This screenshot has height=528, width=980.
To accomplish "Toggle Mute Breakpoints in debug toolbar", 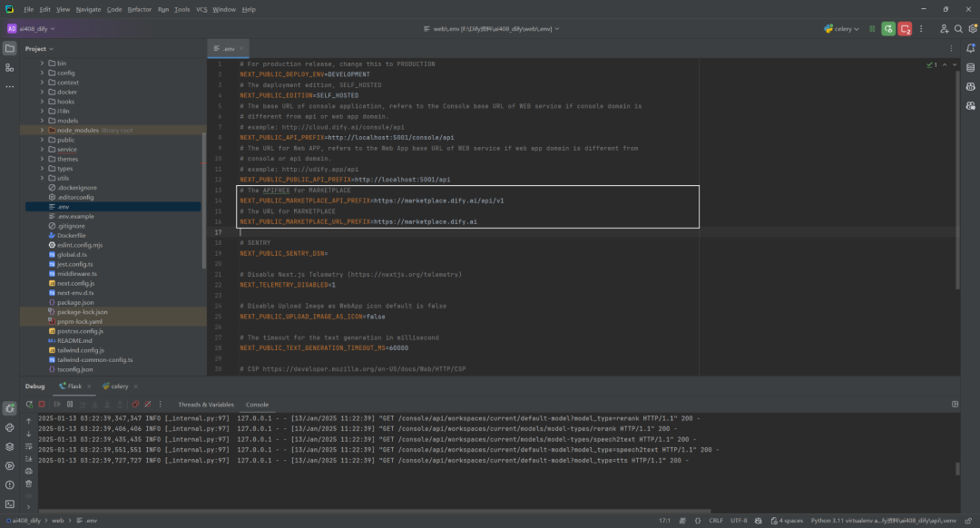I will pos(148,405).
